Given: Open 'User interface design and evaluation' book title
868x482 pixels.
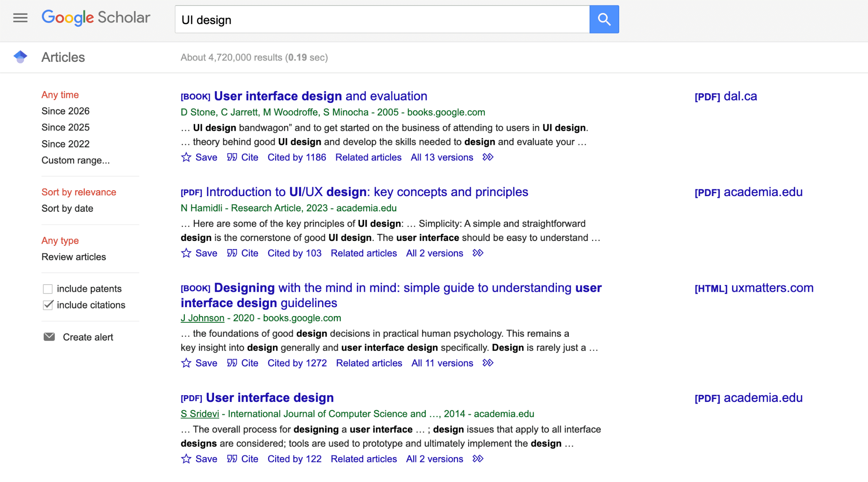Looking at the screenshot, I should click(321, 96).
